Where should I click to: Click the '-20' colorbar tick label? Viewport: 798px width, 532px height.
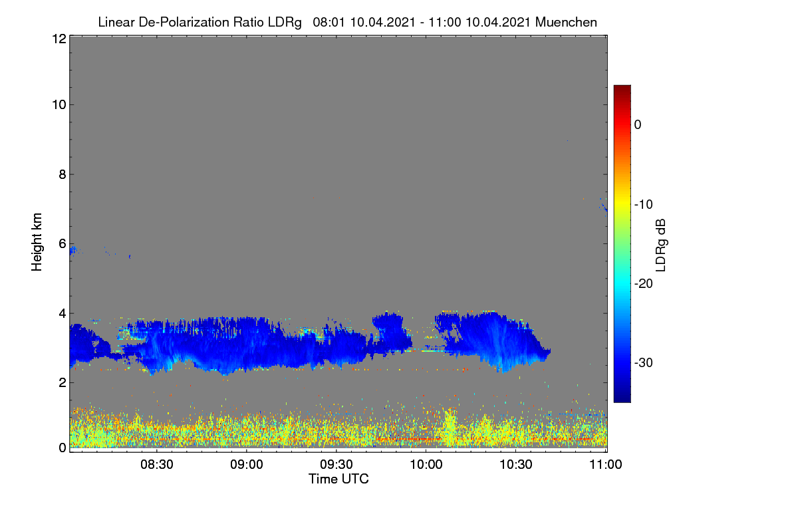tap(644, 283)
